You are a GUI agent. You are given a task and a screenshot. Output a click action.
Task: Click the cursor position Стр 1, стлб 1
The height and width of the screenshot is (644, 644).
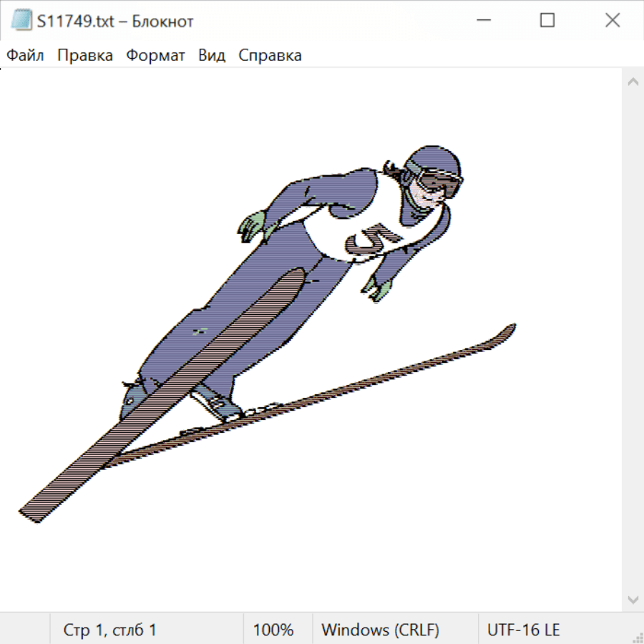tap(110, 630)
